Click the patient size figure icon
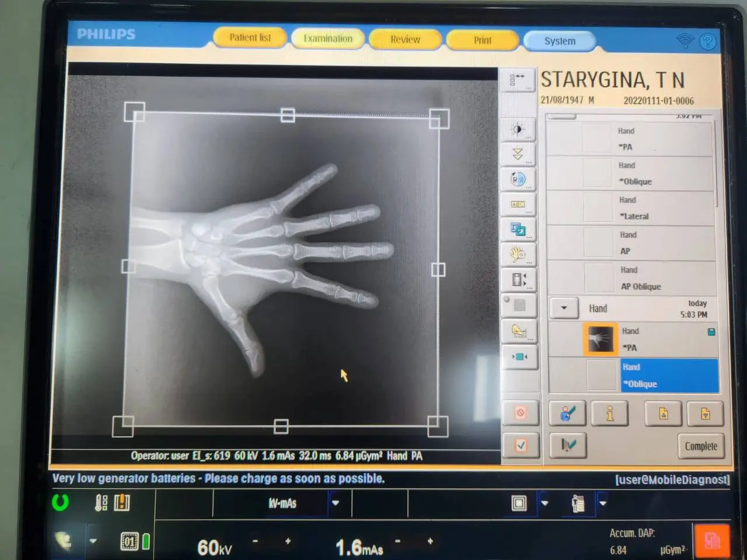 click(x=578, y=503)
